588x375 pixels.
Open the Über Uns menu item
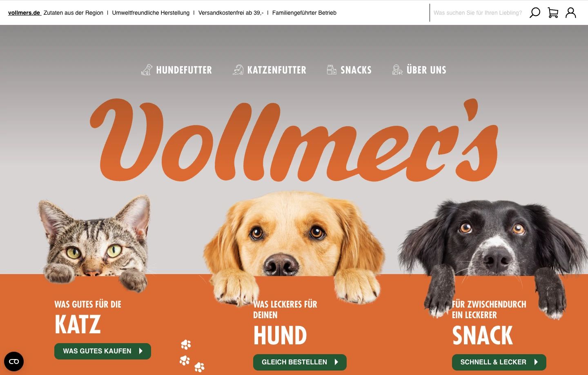pos(427,70)
